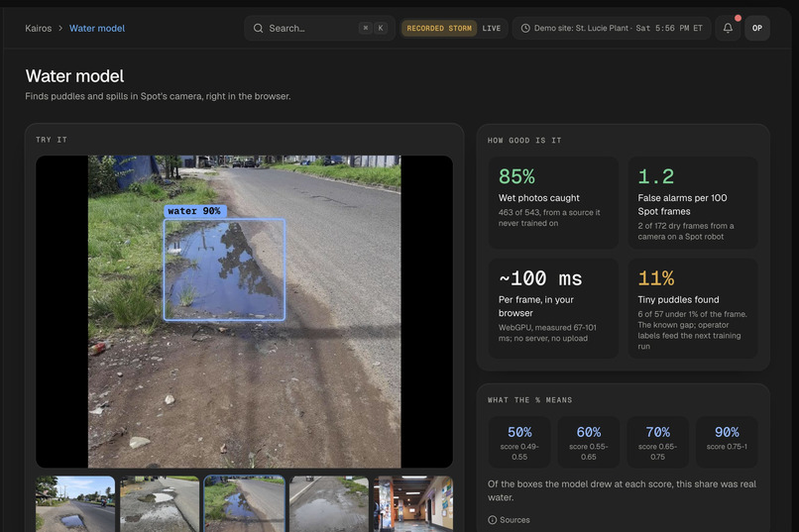Click the Sources info icon
Image resolution: width=799 pixels, height=532 pixels.
(x=493, y=520)
